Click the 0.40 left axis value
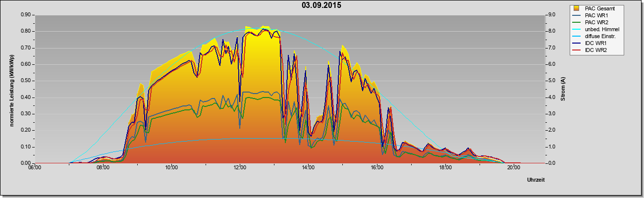This screenshot has width=644, height=198. (x=26, y=97)
